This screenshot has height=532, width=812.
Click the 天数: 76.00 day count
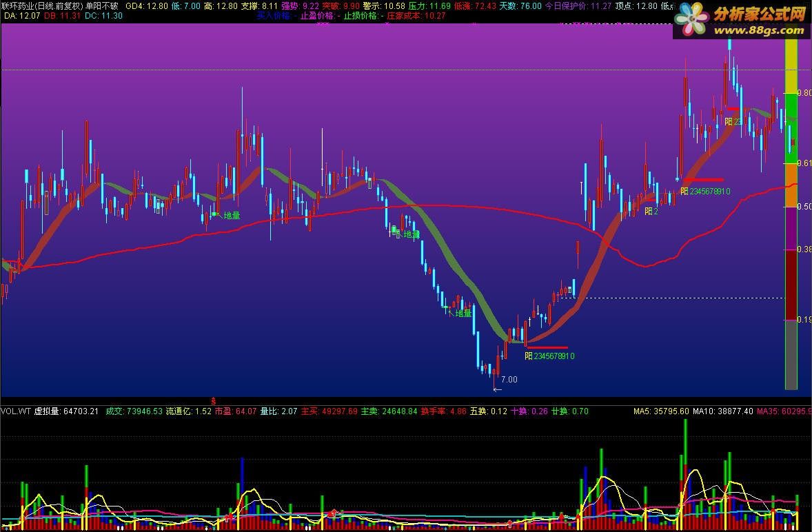click(520, 6)
